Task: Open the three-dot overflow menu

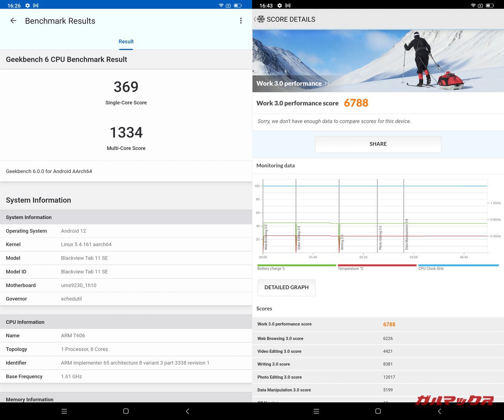Action: (x=241, y=21)
